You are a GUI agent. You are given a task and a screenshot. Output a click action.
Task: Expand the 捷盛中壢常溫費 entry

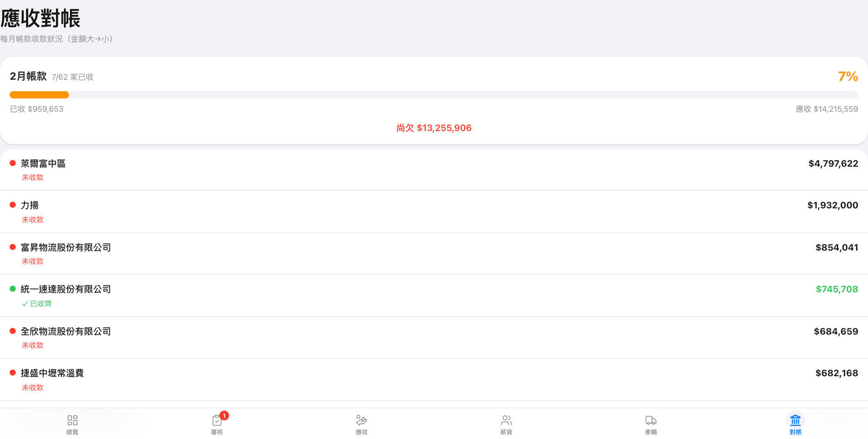52,373
